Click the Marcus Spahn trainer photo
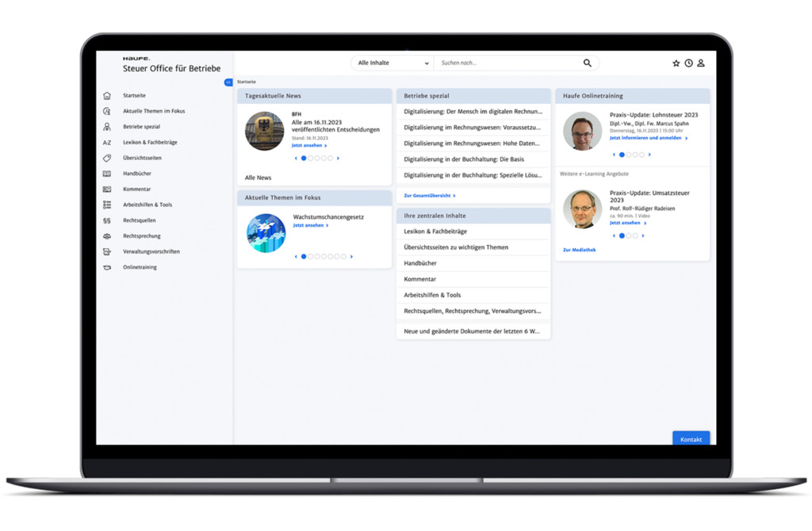 coord(583,132)
